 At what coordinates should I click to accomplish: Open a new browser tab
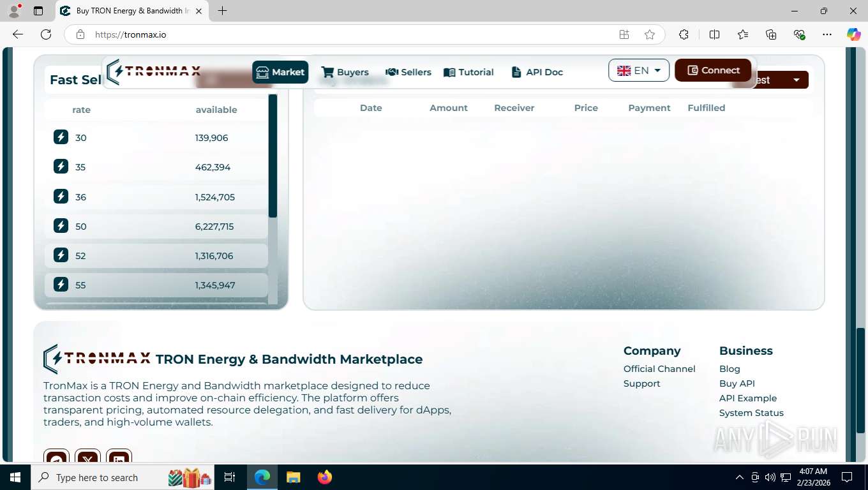[222, 11]
